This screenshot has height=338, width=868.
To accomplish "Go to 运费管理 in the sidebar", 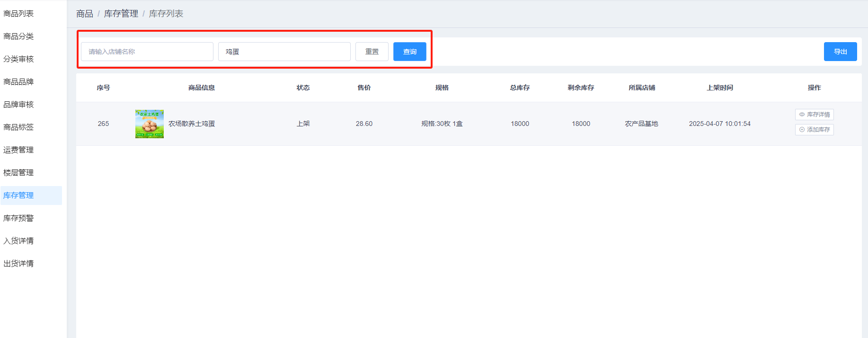I will pyautogui.click(x=19, y=150).
